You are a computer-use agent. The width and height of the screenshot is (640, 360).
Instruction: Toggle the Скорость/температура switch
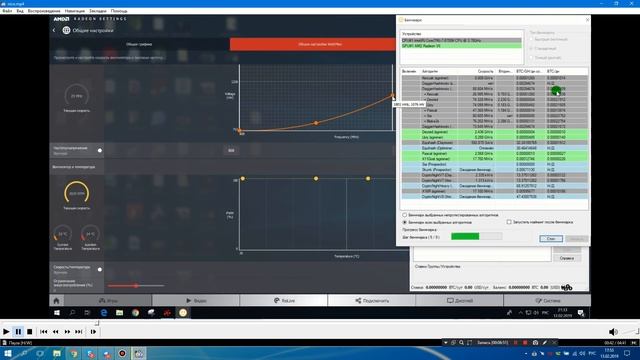[x=100, y=269]
